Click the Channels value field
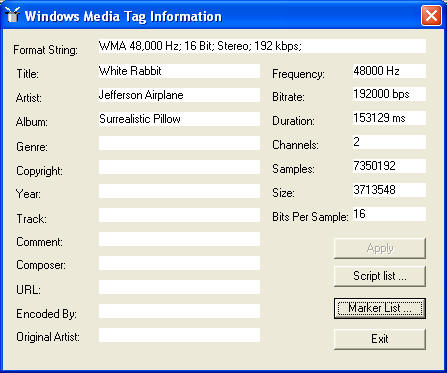This screenshot has width=447, height=373. click(x=389, y=142)
